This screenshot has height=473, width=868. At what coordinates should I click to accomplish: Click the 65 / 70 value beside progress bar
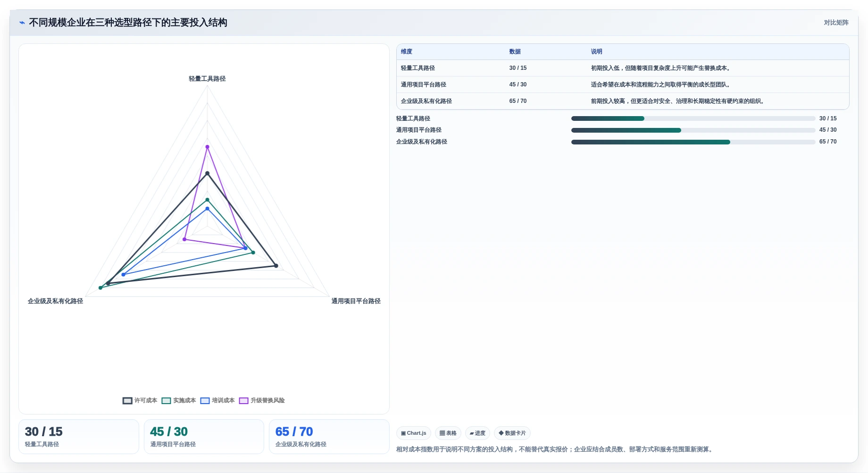(828, 142)
